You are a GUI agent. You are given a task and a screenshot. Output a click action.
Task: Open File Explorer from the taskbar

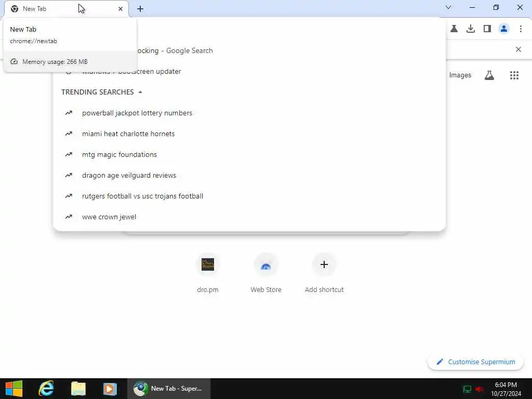[x=78, y=389]
